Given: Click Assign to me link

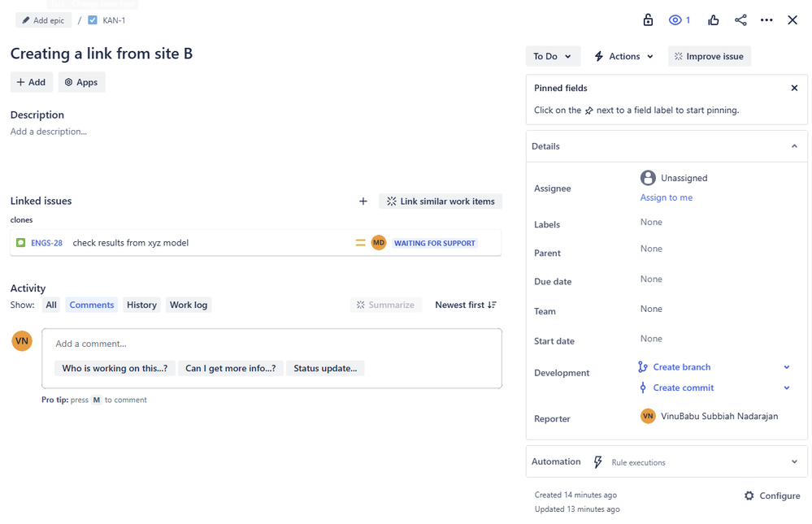Looking at the screenshot, I should click(x=666, y=197).
